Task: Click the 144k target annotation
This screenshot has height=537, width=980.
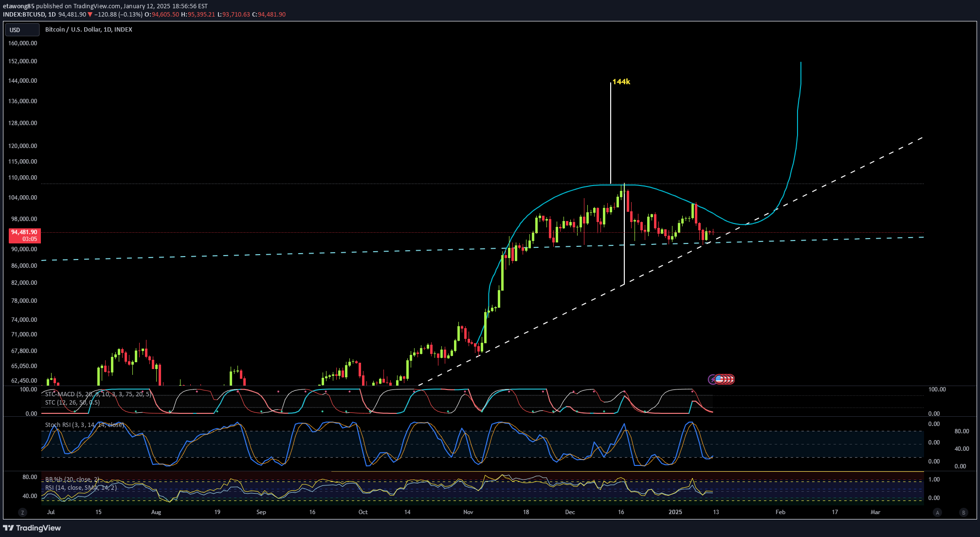Action: [x=621, y=81]
